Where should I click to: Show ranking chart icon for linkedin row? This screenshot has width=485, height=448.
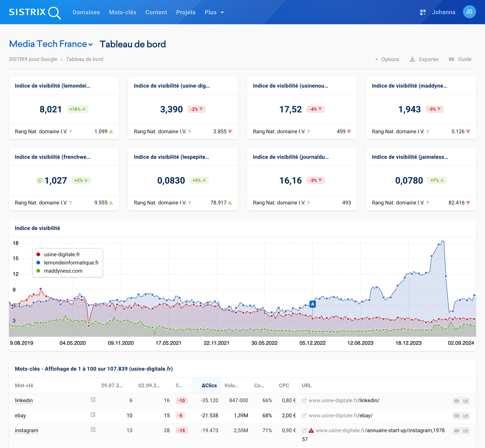466,401
